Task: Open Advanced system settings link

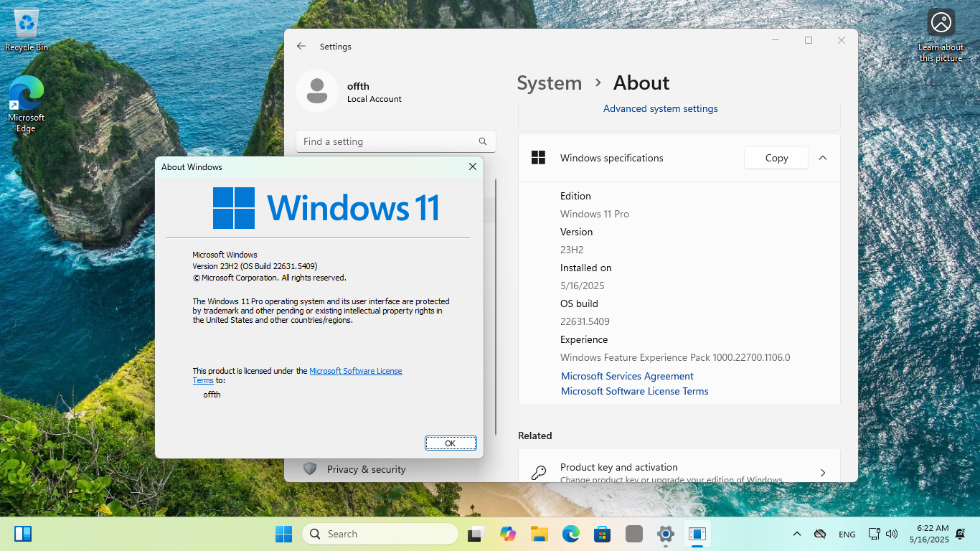Action: pyautogui.click(x=660, y=108)
